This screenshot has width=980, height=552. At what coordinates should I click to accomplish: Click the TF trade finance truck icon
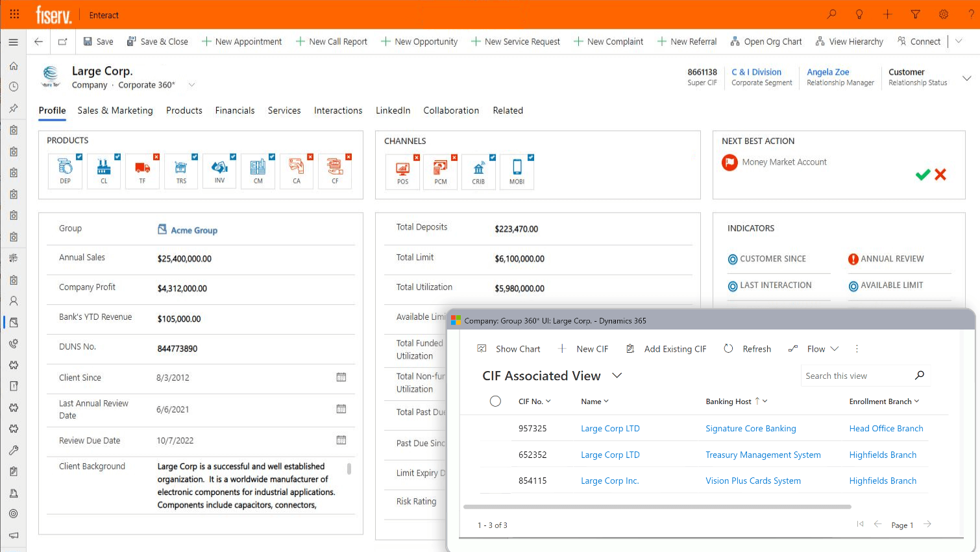142,171
